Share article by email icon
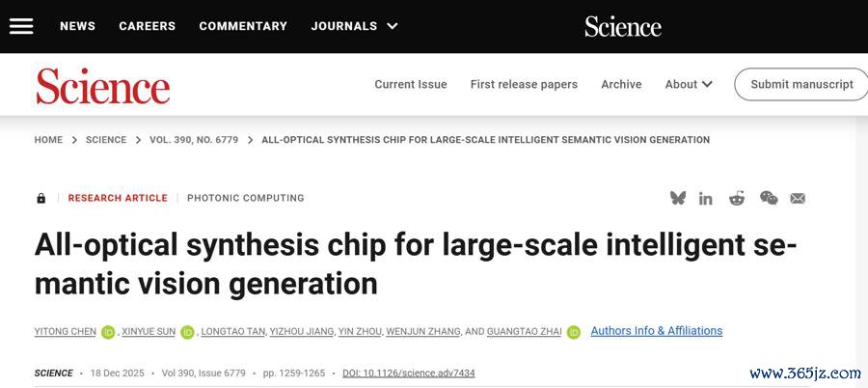The height and width of the screenshot is (388, 868). 798,198
